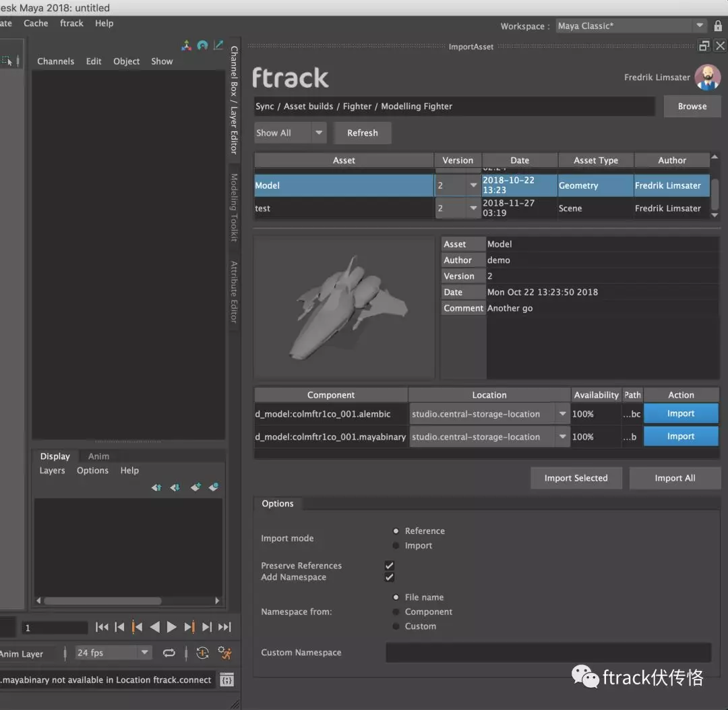Play the animation forwards
Viewport: 728px width, 710px height.
coord(171,627)
